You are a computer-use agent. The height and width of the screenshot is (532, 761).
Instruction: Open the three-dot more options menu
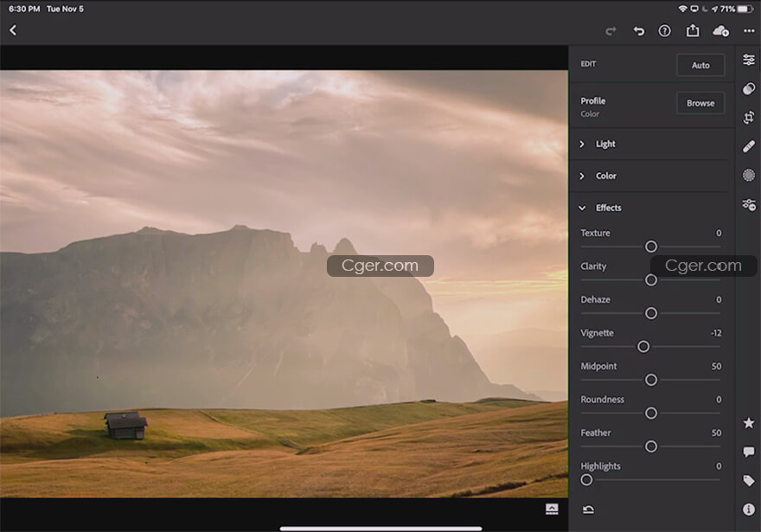pyautogui.click(x=749, y=31)
